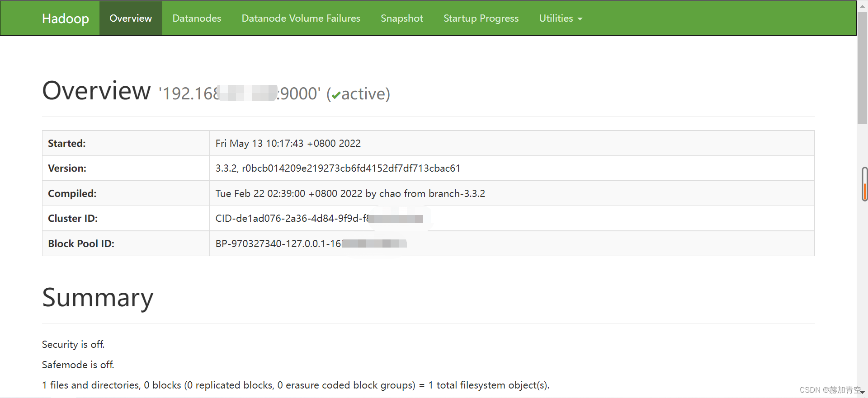The image size is (868, 398).
Task: Select the Version: label cell
Action: click(x=126, y=168)
